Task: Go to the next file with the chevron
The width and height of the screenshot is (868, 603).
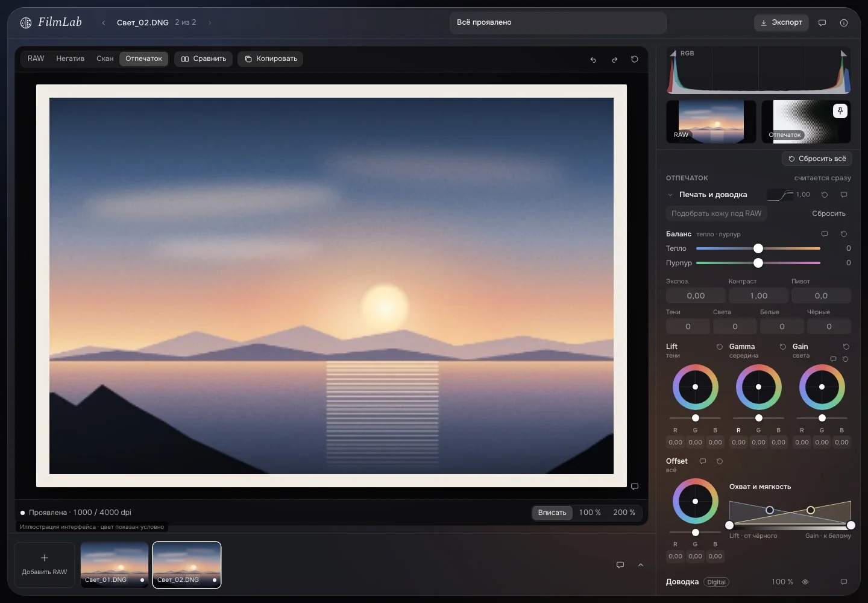Action: pos(210,22)
